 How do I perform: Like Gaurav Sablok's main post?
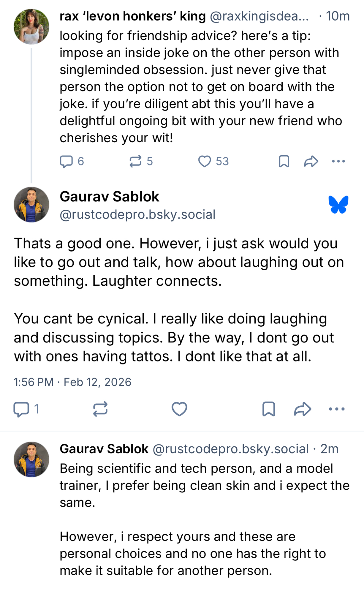click(179, 409)
